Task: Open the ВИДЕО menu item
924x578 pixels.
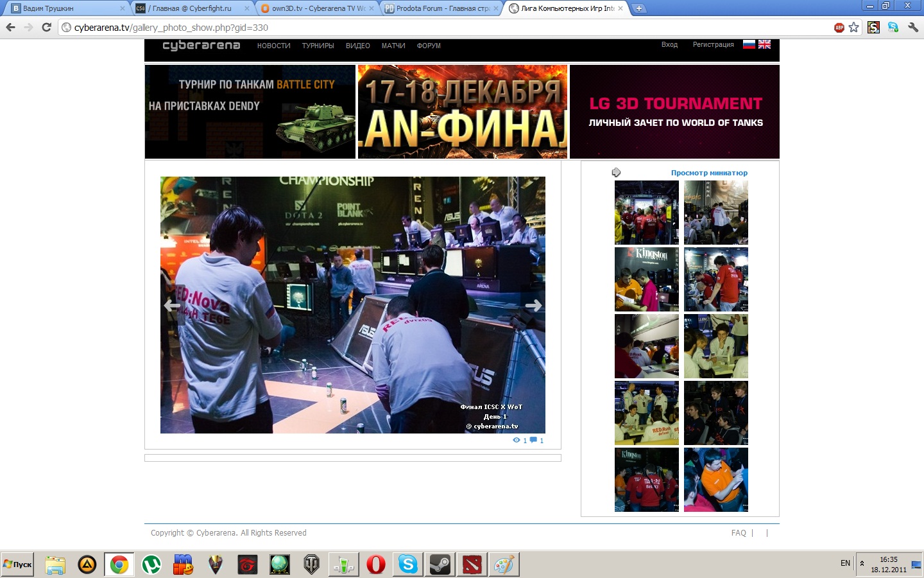Action: [358, 46]
